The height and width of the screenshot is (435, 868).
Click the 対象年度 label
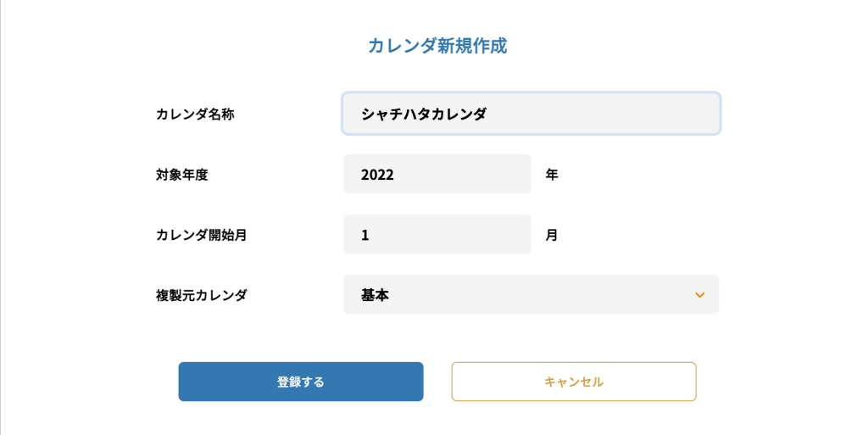(181, 175)
